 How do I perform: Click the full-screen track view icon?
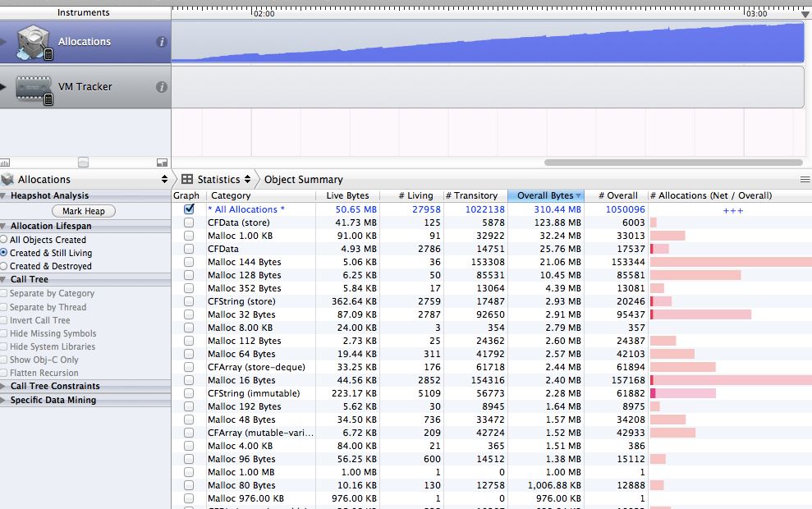(162, 163)
